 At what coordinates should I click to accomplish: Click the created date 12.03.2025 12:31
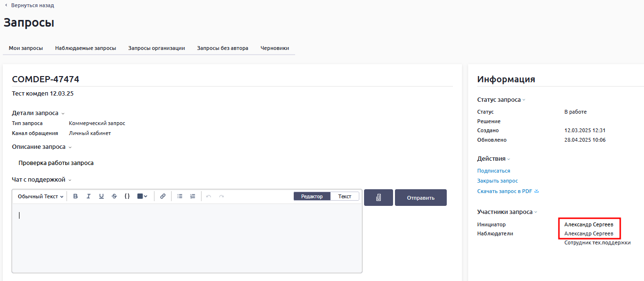585,130
